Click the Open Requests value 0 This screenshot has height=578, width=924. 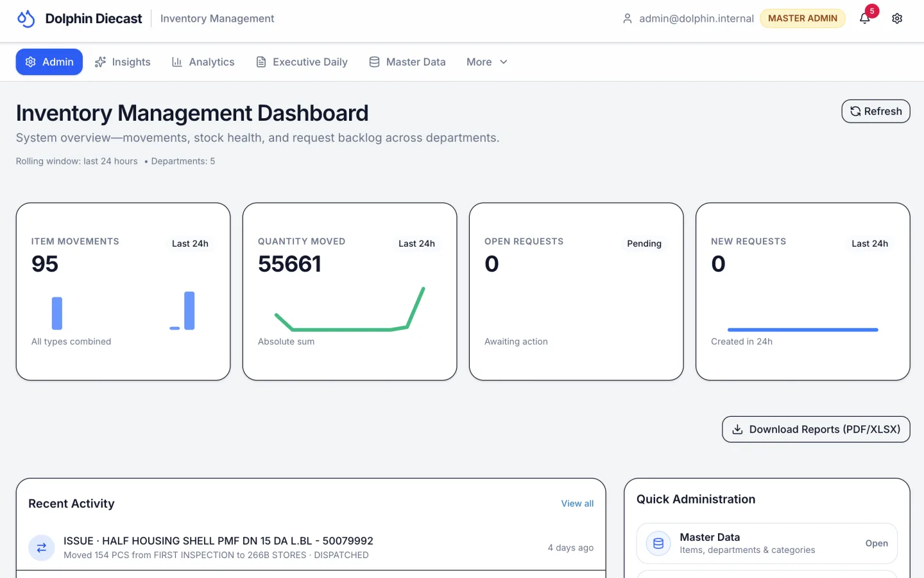click(x=492, y=264)
